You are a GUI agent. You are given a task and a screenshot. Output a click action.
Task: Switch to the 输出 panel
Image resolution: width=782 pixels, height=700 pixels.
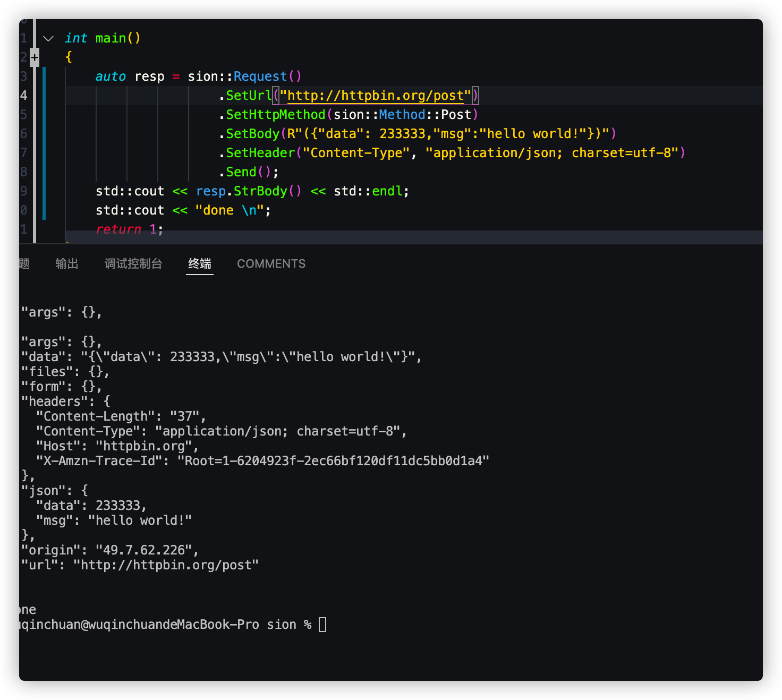[67, 263]
